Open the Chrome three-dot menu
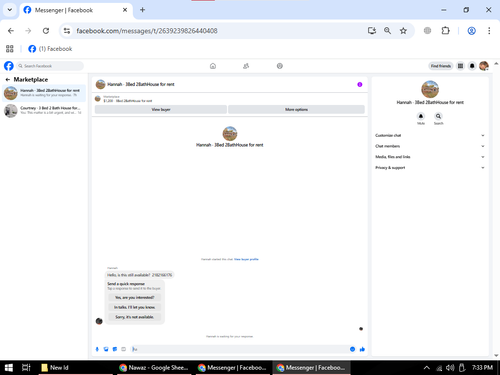 (489, 31)
